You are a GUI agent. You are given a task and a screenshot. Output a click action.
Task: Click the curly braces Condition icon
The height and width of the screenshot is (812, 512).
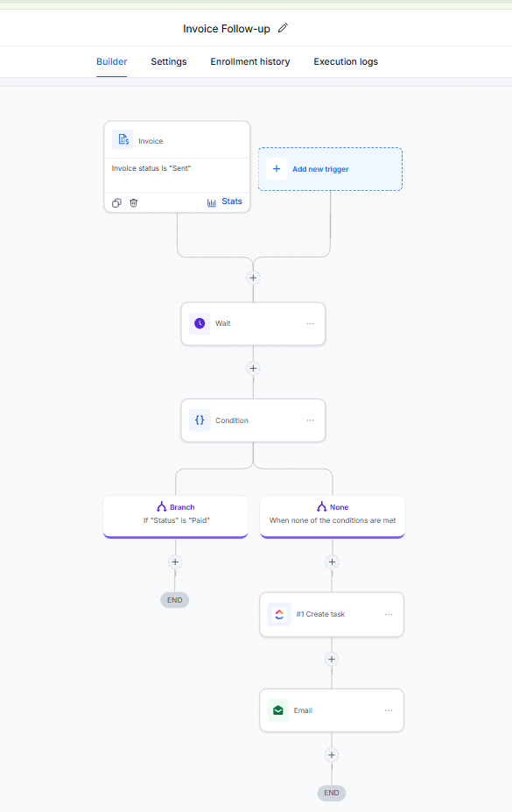(x=200, y=420)
